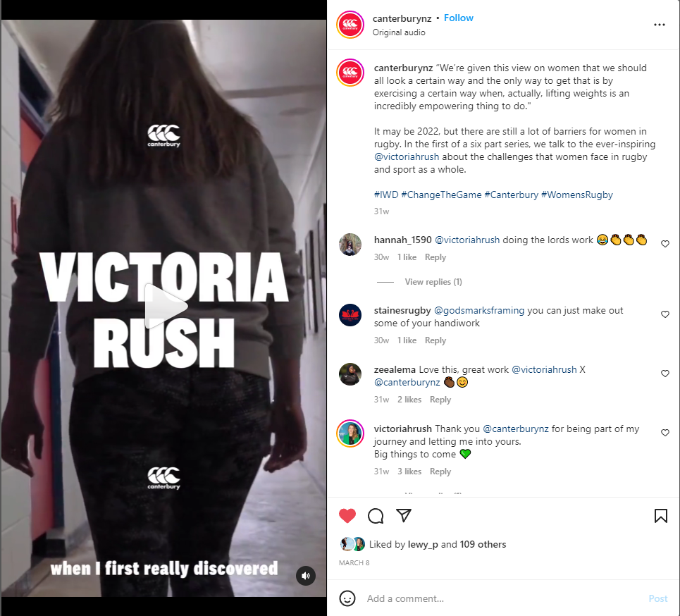680x616 pixels.
Task: Like stainesrugby's comment heart
Action: [x=664, y=314]
